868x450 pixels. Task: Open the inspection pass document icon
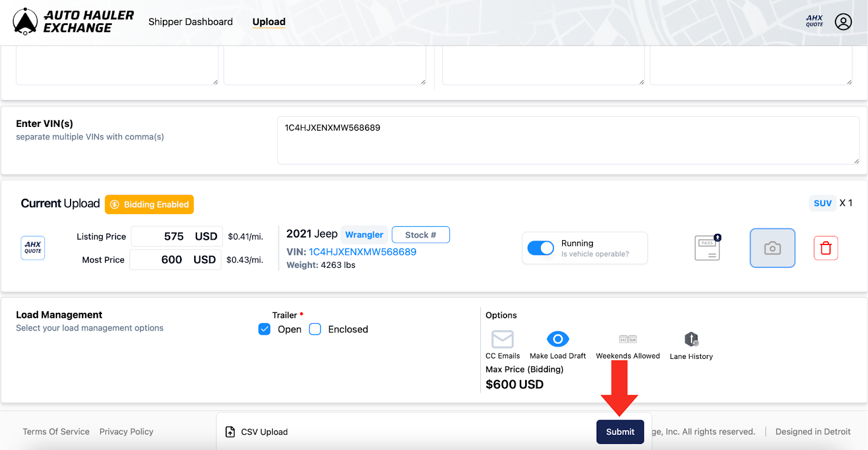pyautogui.click(x=707, y=248)
